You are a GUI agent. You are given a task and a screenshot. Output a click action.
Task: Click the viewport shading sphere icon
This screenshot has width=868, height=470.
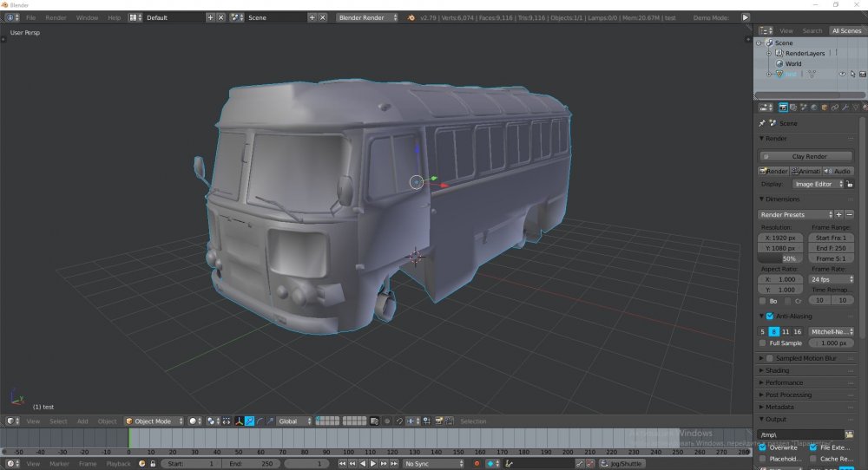194,421
